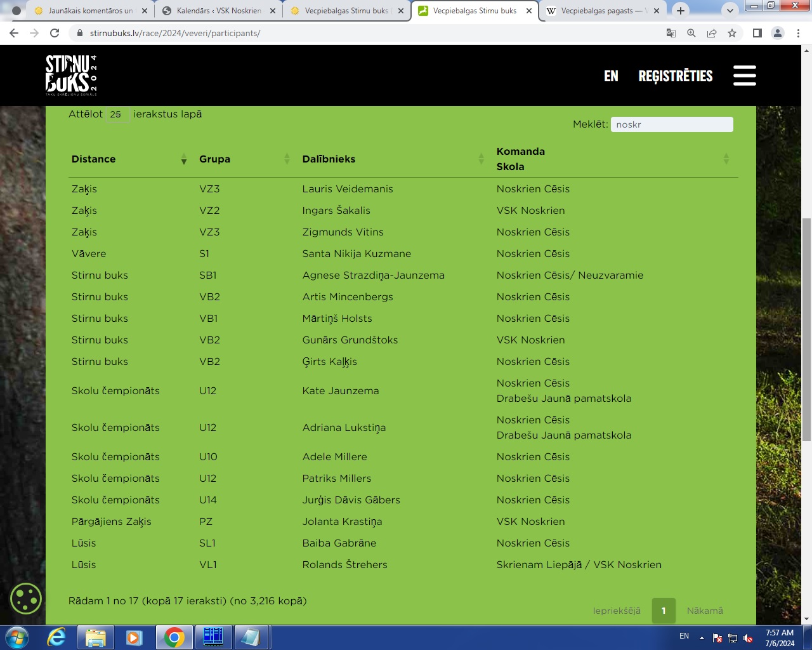Click the translate page icon
Screen dimensions: 812x650
click(671, 33)
